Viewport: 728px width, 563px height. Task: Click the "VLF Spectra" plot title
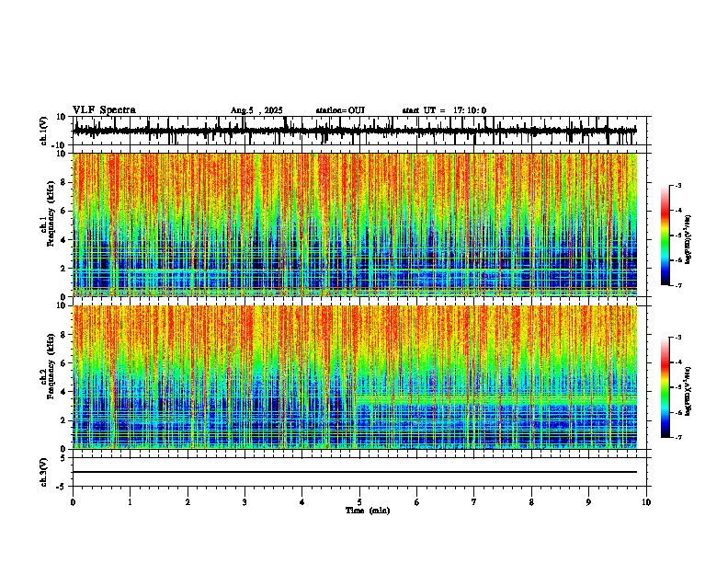[x=104, y=110]
